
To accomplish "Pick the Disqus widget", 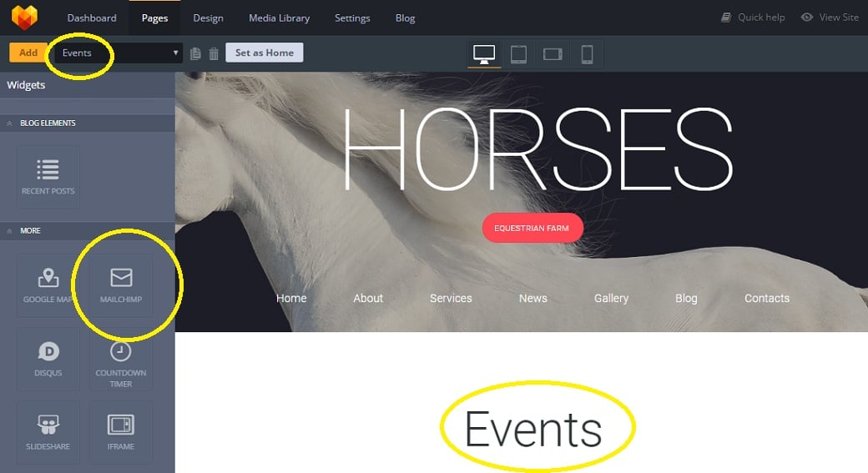I will point(48,358).
